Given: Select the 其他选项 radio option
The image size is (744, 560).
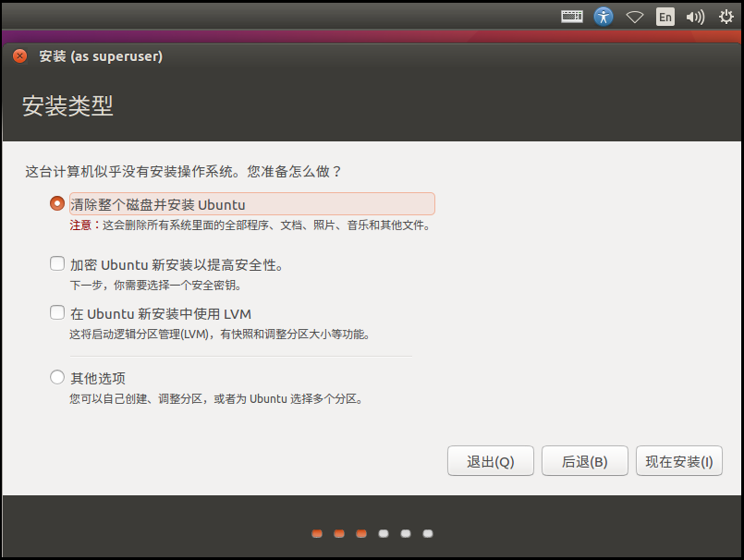Looking at the screenshot, I should [x=57, y=377].
